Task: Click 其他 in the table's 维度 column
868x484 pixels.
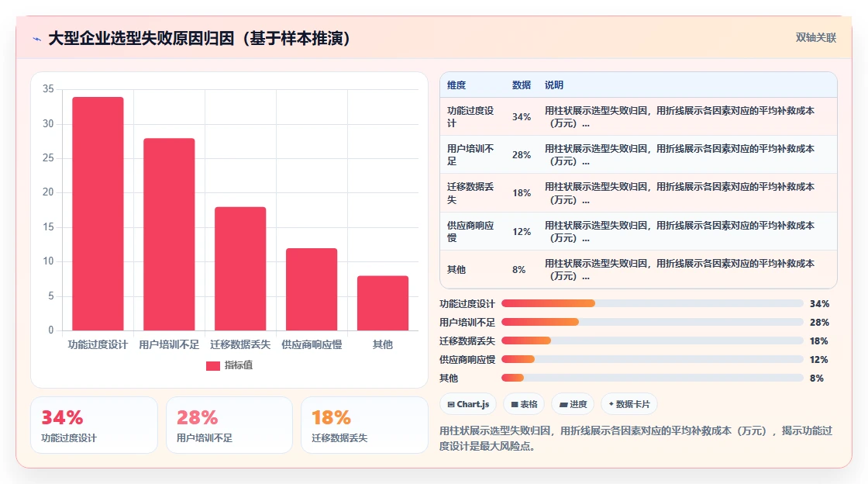Action: [456, 270]
